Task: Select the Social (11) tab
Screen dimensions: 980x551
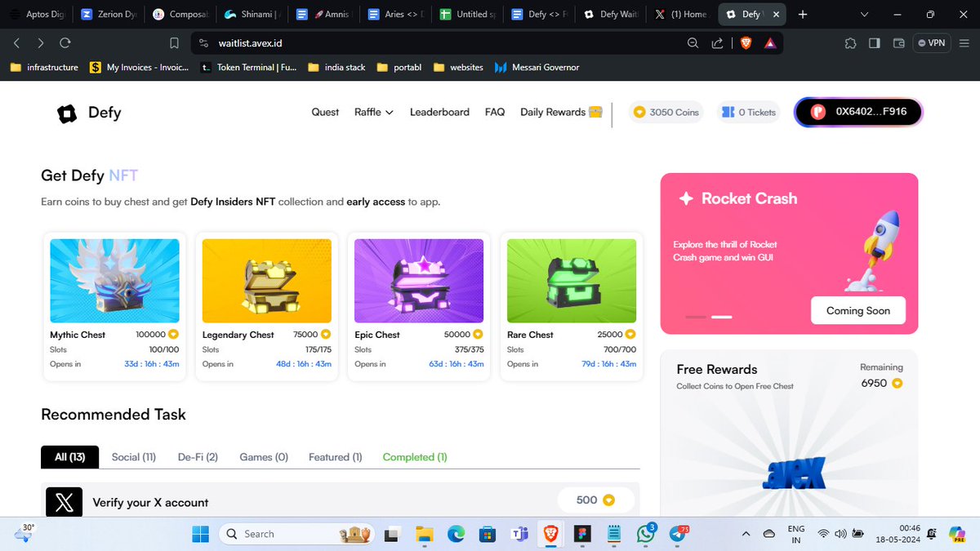Action: (134, 457)
